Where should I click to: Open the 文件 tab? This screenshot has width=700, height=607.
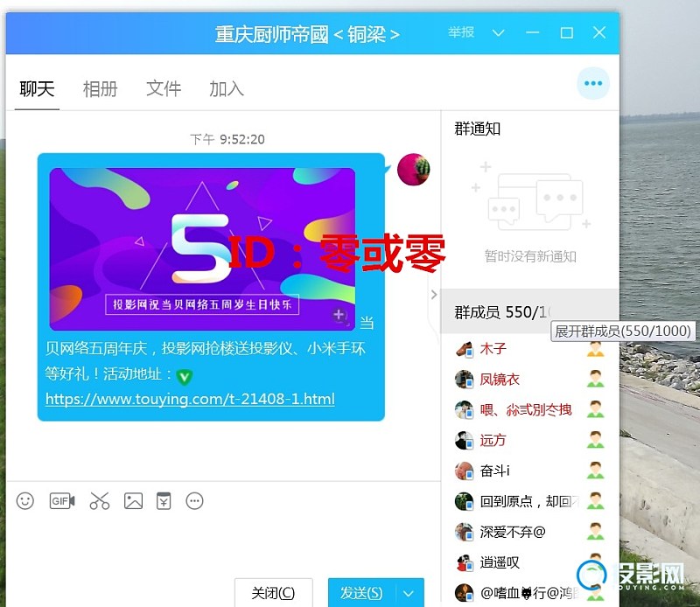point(164,89)
